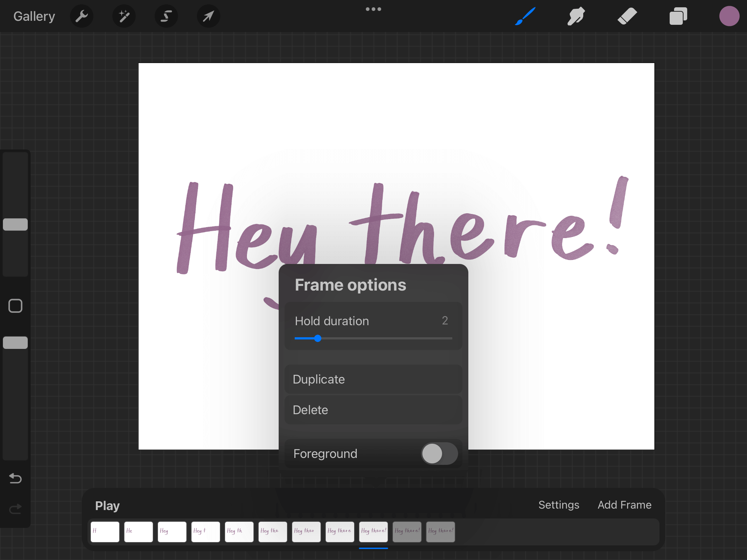Choose Delete in Frame options
This screenshot has width=747, height=560.
click(373, 410)
